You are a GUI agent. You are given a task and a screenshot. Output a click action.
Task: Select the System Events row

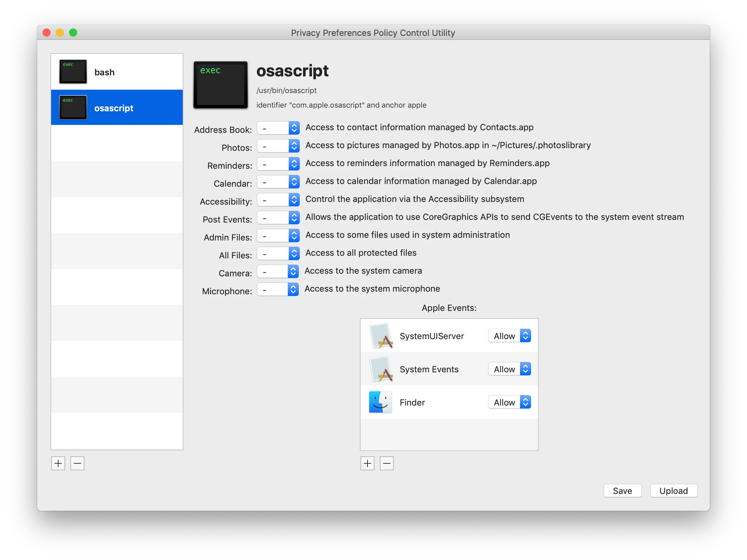(x=429, y=369)
